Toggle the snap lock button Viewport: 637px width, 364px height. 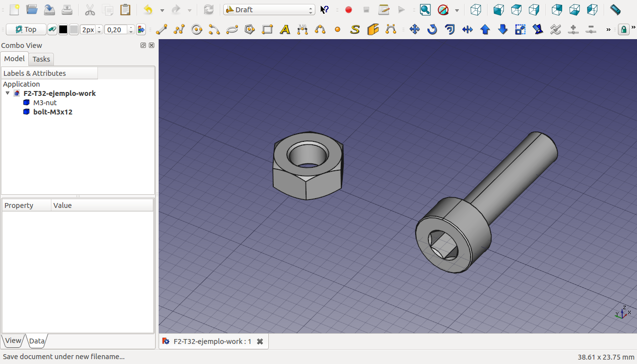[x=623, y=29]
